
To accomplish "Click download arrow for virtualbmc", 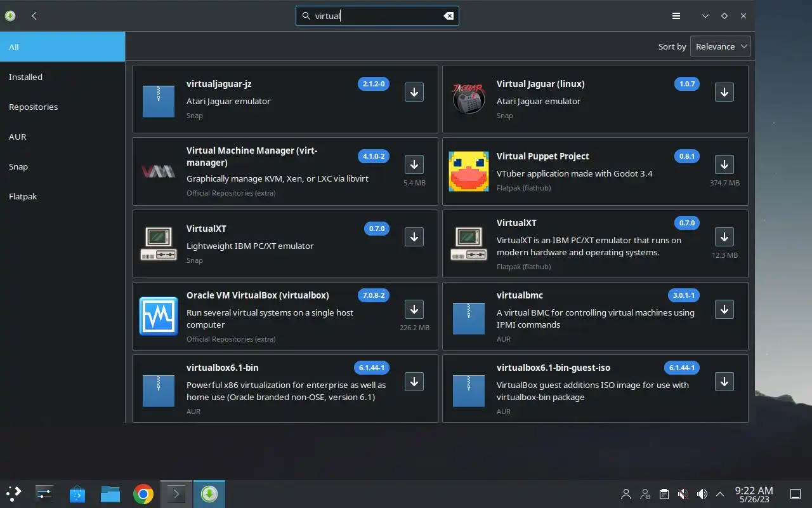I will pyautogui.click(x=724, y=309).
